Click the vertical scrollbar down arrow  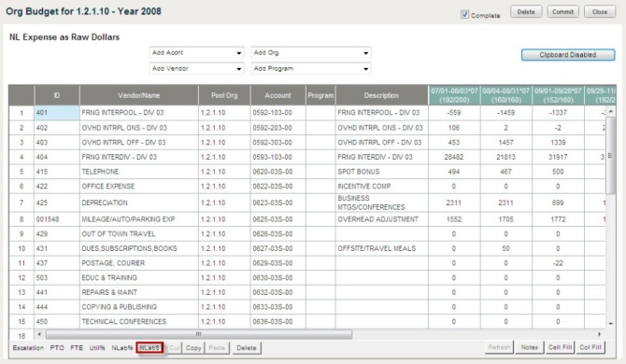(x=611, y=324)
